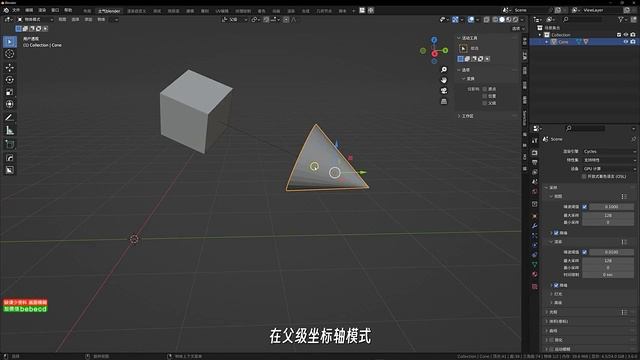This screenshot has height=360, width=640.
Task: Open the Output properties tab icon
Action: [x=535, y=162]
